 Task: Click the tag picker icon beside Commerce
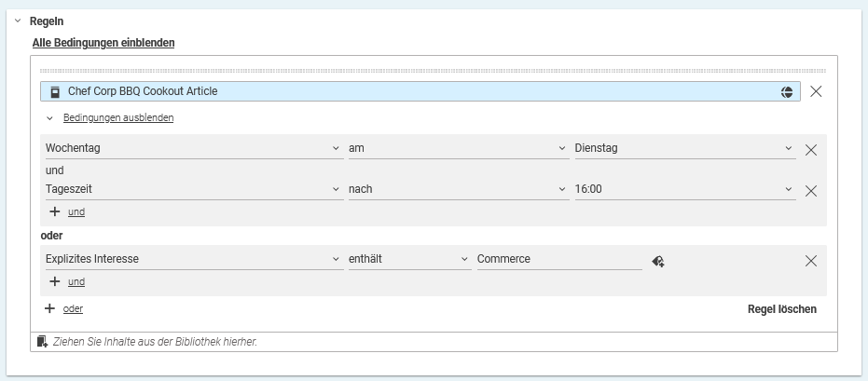point(658,261)
